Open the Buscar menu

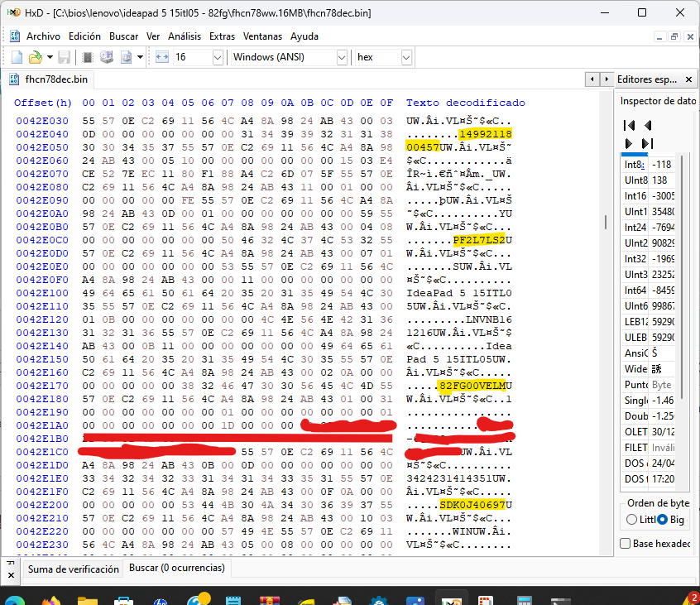pos(124,36)
